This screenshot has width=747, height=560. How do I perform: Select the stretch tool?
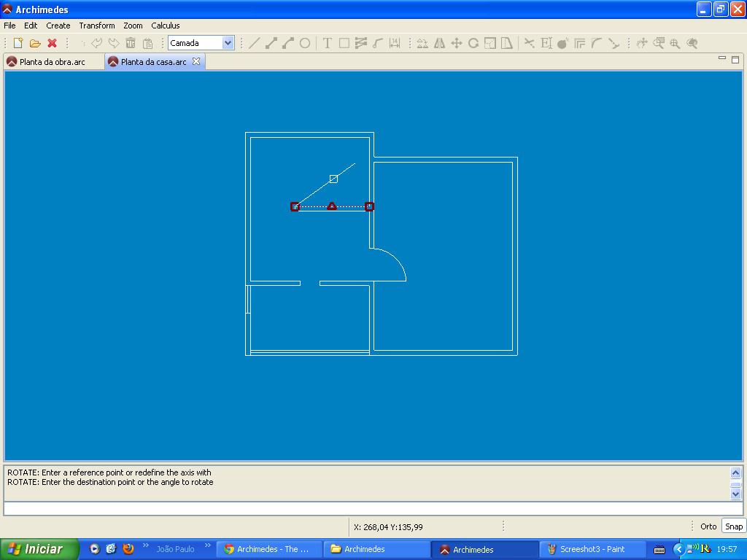507,43
